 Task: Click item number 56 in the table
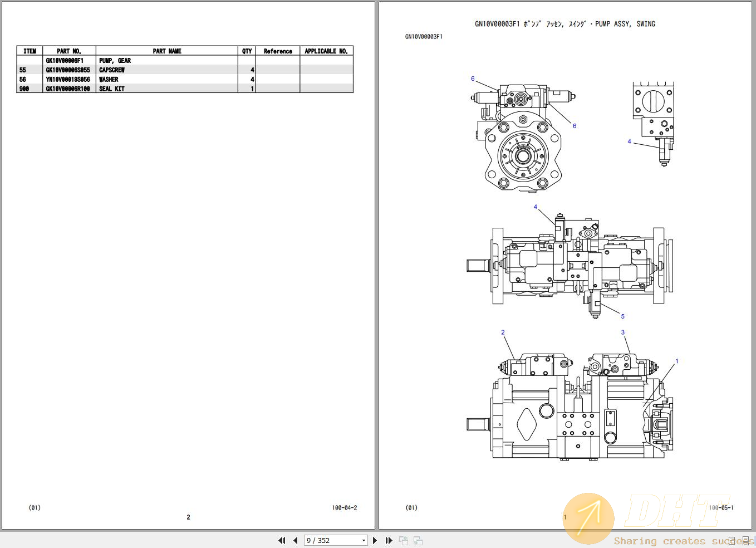coord(23,80)
